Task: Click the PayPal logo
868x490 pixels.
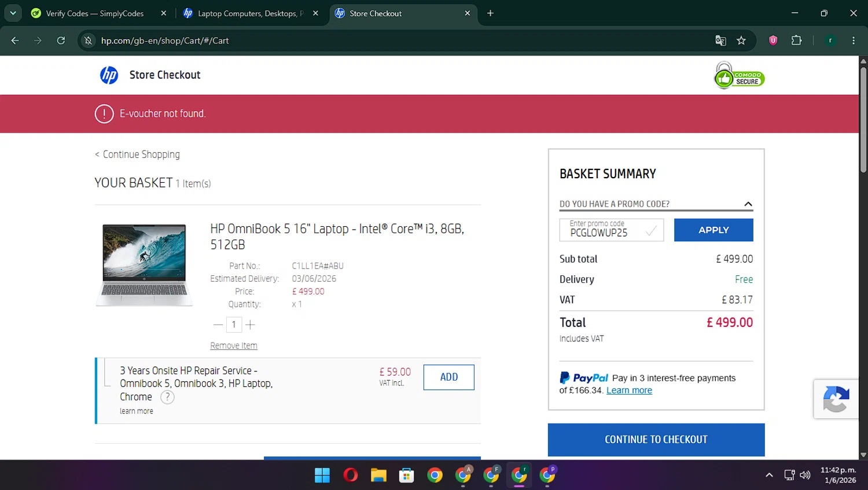Action: 584,378
